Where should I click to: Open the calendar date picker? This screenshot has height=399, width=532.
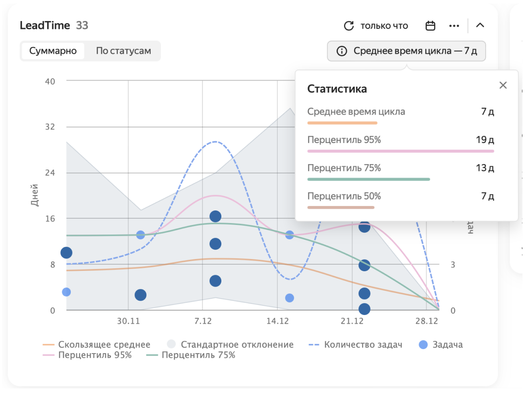pos(430,25)
